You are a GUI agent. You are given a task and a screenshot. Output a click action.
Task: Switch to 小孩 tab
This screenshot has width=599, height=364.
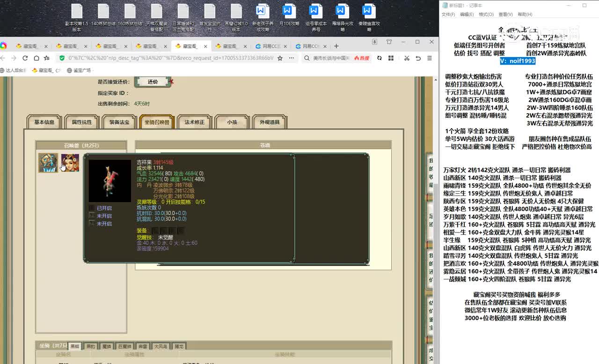[232, 122]
